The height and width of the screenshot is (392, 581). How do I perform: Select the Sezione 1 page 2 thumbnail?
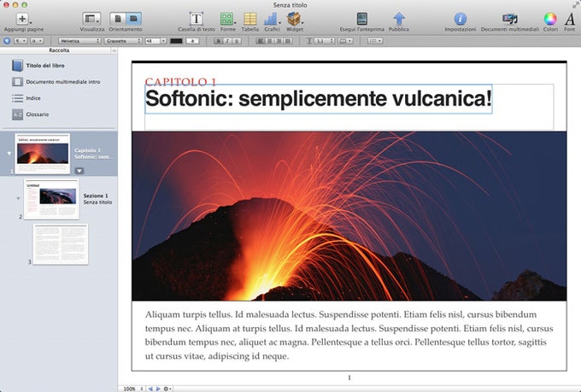51,199
